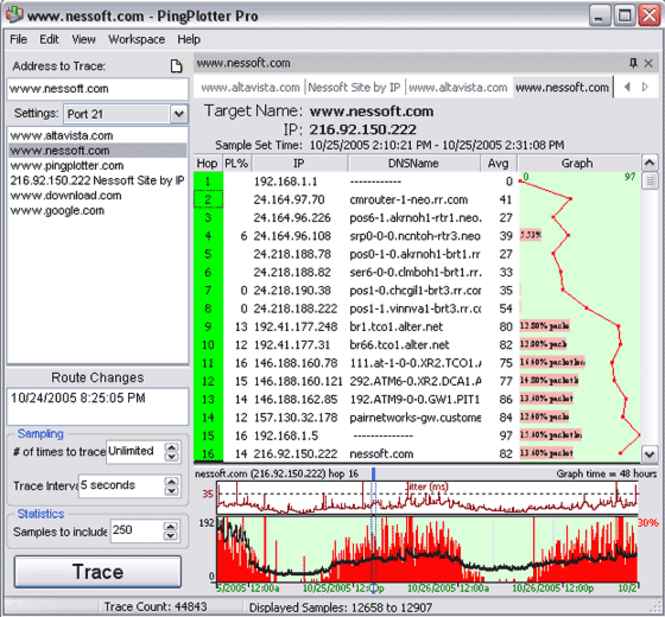Image resolution: width=665 pixels, height=617 pixels.
Task: Select www.pingplotter.com in the address list
Action: pyautogui.click(x=66, y=165)
